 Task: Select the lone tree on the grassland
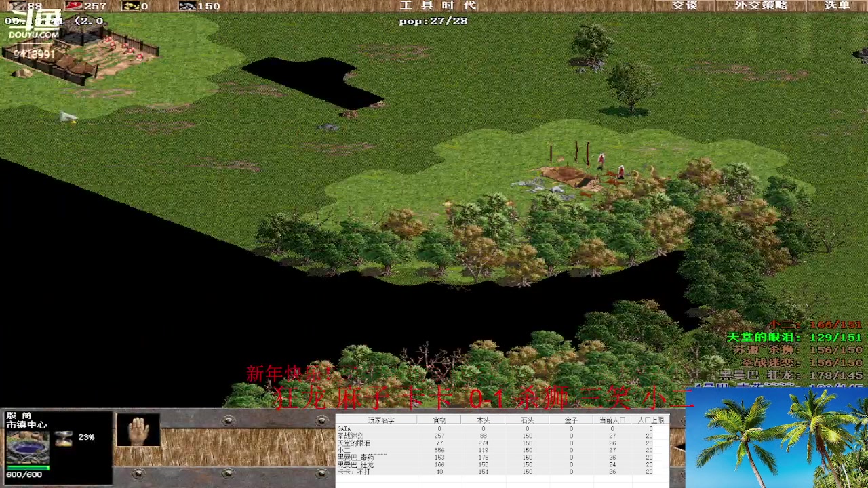pyautogui.click(x=632, y=87)
